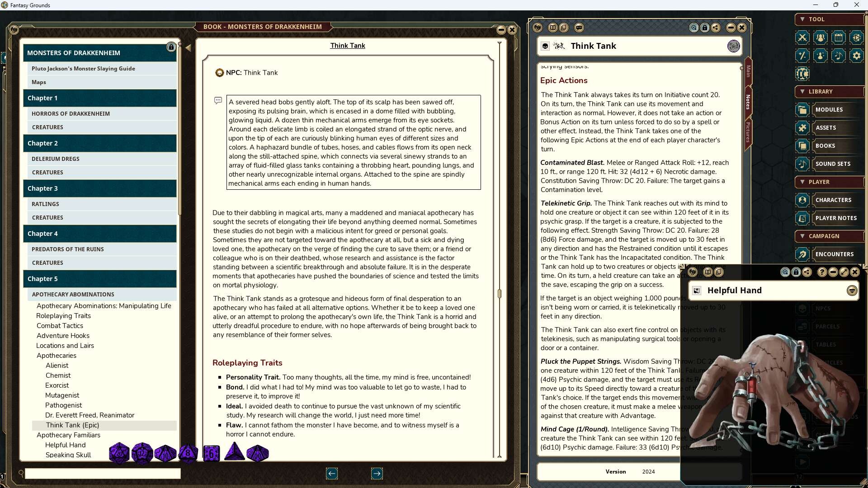This screenshot has height=488, width=868.
Task: Open the Helpful Hand header dropdown menu button
Action: tap(852, 291)
